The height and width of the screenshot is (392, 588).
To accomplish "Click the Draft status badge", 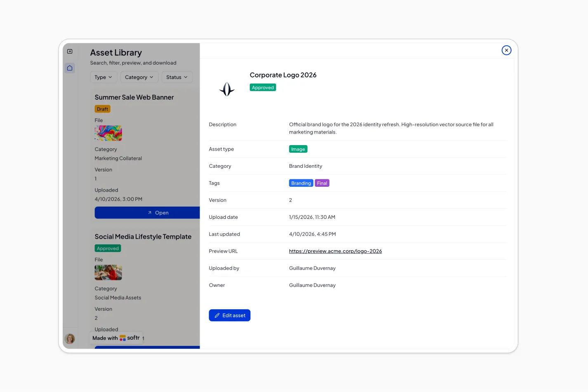I will (x=103, y=109).
